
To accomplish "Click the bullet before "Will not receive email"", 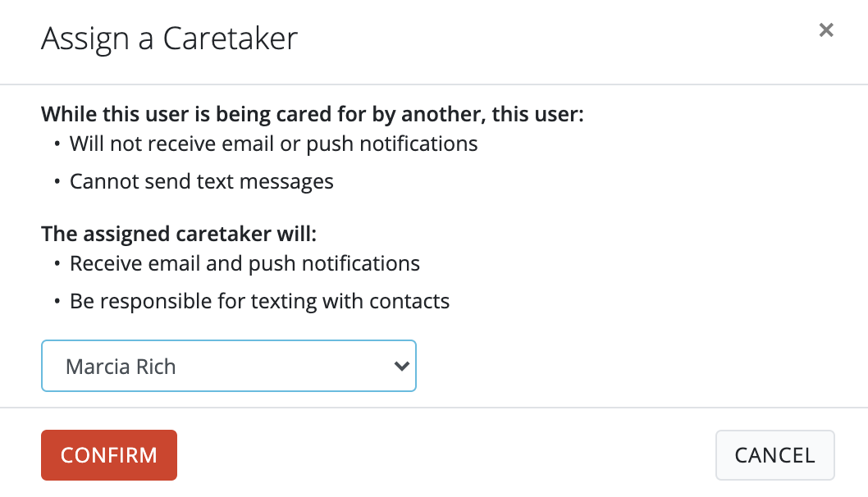I will [57, 145].
